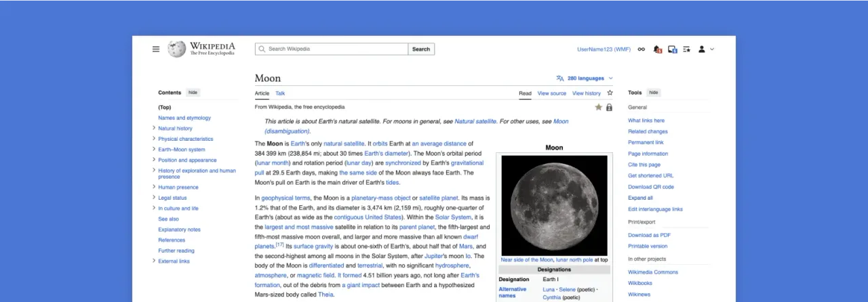Jump to (Top) in Contents

(165, 107)
